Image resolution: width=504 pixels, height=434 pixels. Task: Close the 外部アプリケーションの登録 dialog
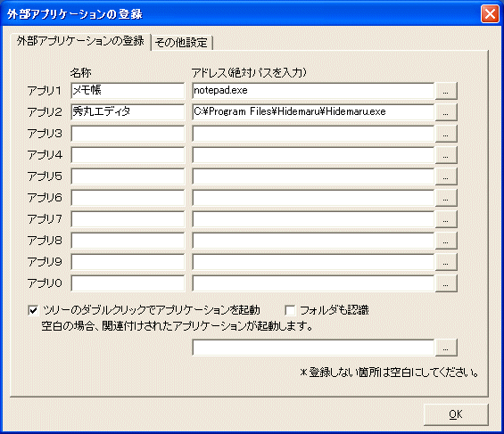[490, 14]
